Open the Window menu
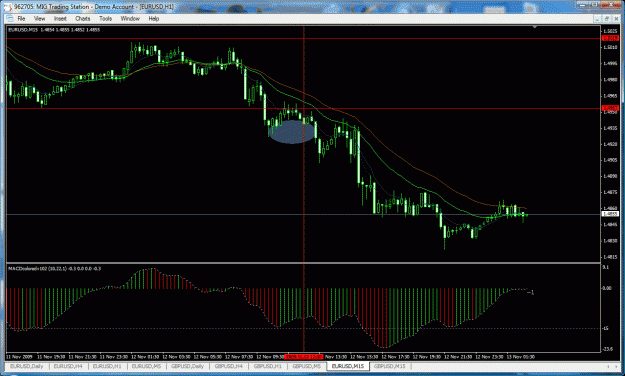The height and width of the screenshot is (376, 625). [130, 18]
